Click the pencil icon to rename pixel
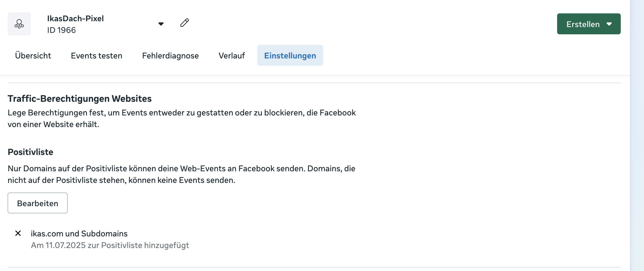Viewport: 644px width, 271px height. 185,23
